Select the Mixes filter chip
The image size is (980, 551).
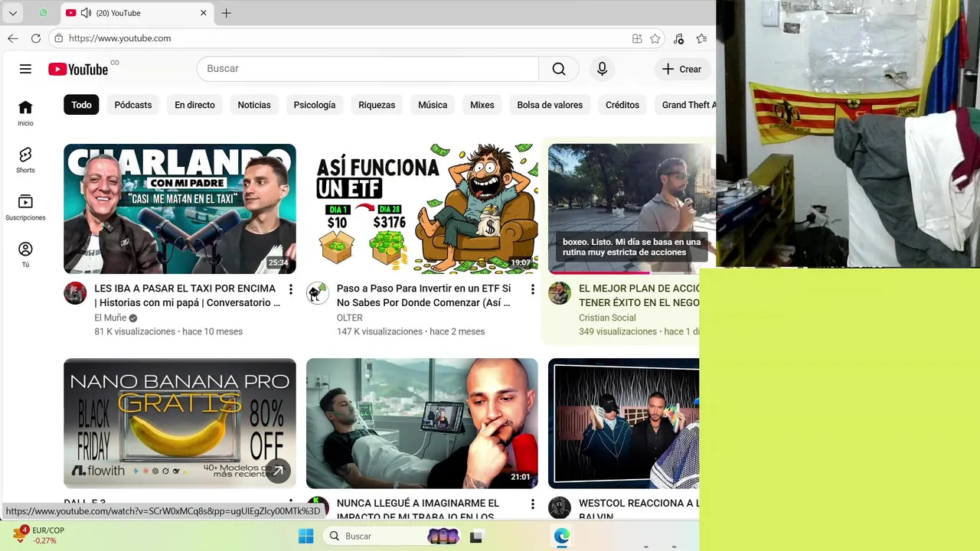[482, 105]
